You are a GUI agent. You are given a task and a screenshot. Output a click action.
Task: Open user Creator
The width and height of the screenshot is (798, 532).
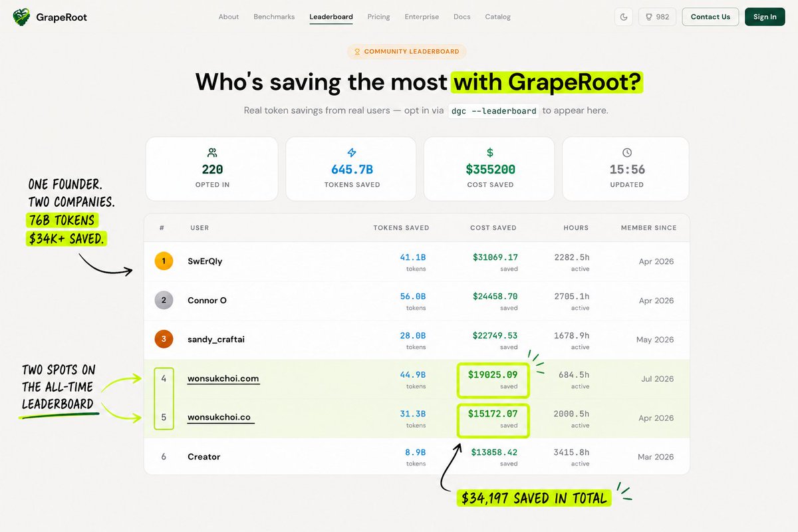tap(203, 456)
